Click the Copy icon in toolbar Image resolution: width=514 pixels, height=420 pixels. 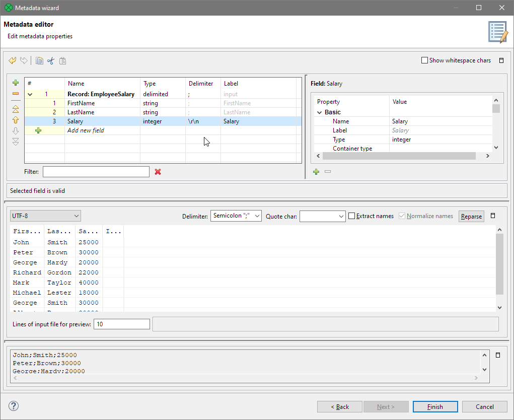click(x=39, y=61)
